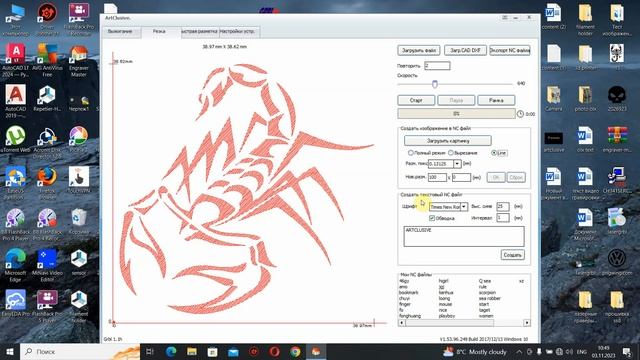640x360 pixels.
Task: Launch Repetier-Host desktop shortcut
Action: [47, 99]
